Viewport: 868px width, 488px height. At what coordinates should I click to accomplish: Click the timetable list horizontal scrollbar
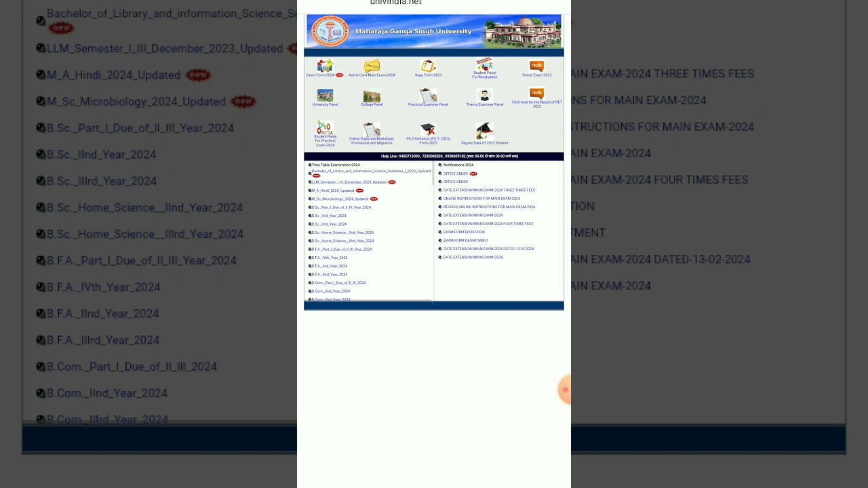[368, 300]
